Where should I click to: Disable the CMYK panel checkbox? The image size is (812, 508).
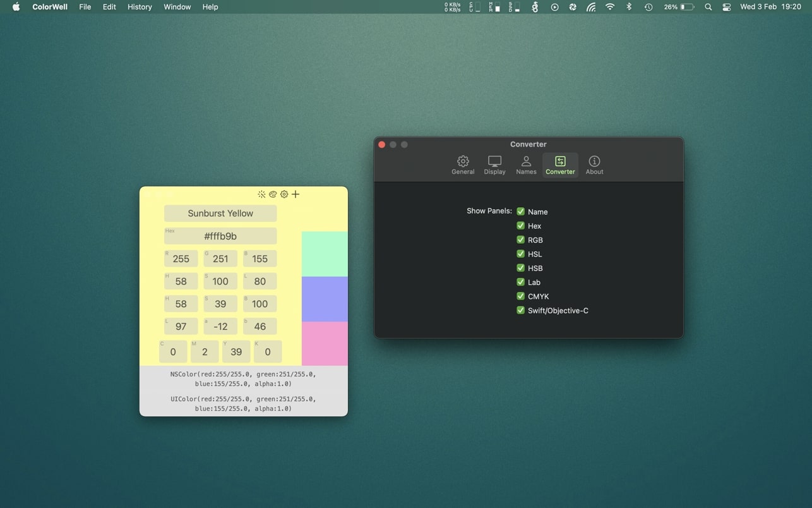pos(521,296)
